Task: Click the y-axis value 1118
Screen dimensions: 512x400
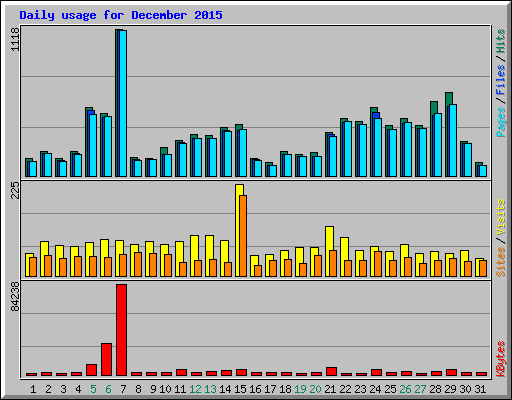Action: [x=15, y=39]
